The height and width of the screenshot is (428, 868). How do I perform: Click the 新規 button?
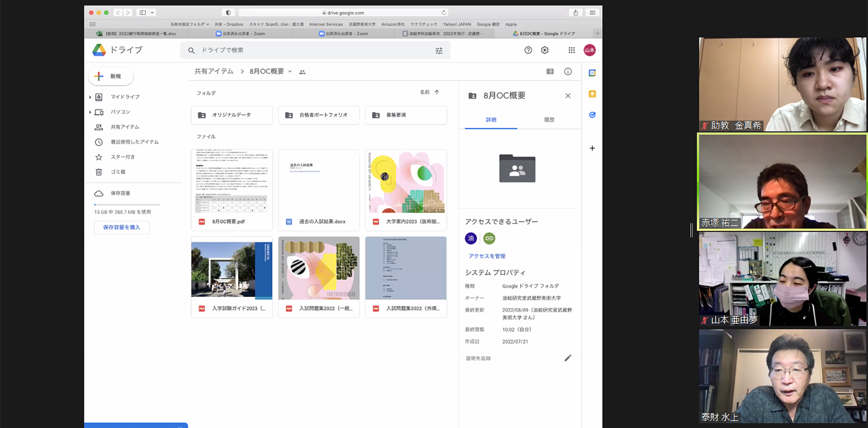111,76
